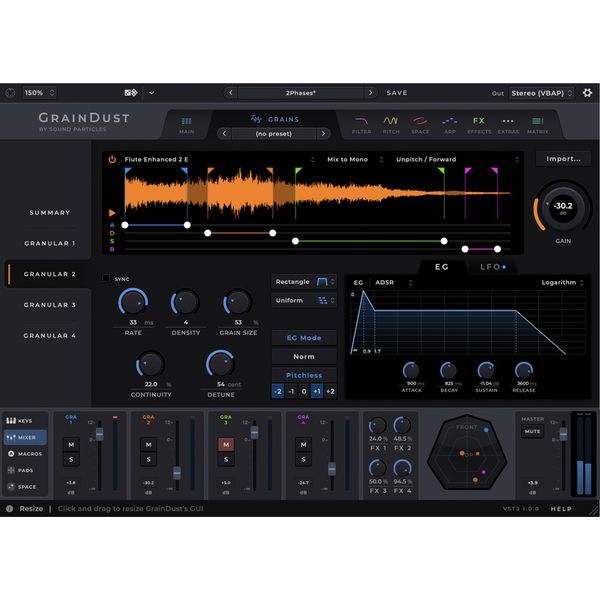Select the Summary sidebar tab
The height and width of the screenshot is (600, 600).
pyautogui.click(x=50, y=212)
